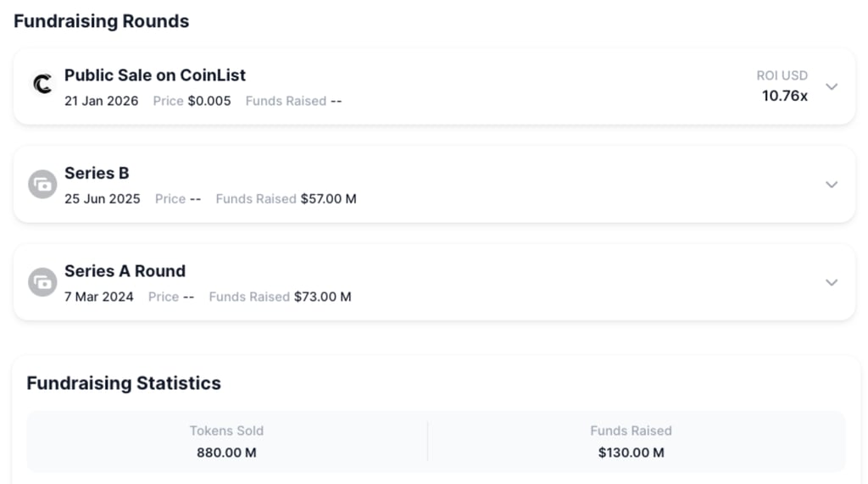Click the 10.76x ROI USD value

[x=784, y=96]
